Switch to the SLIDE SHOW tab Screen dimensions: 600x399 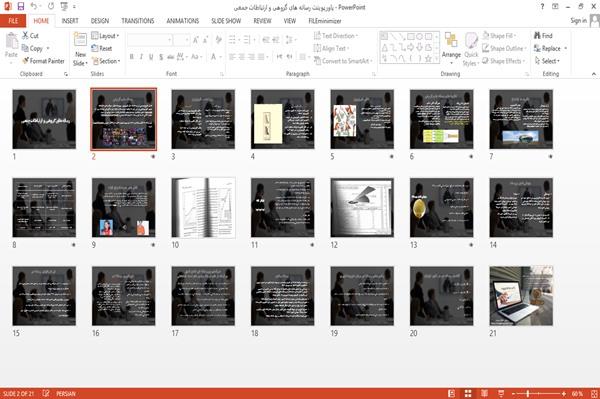226,21
